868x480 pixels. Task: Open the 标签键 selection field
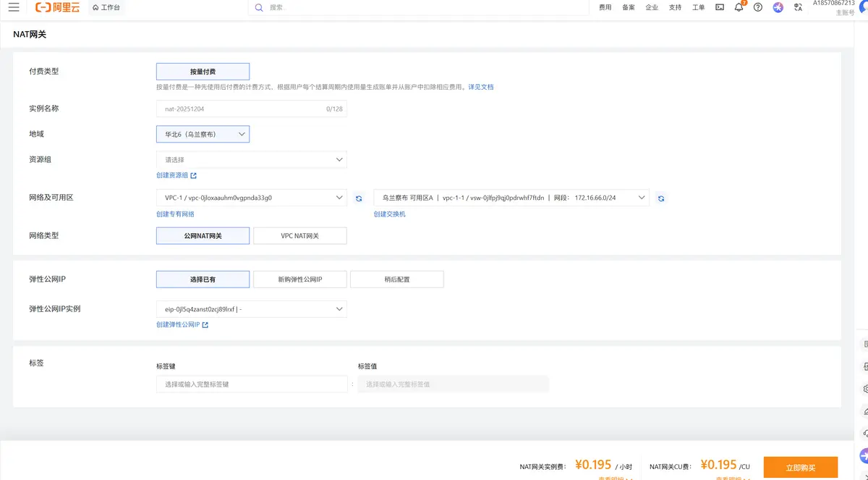click(252, 384)
